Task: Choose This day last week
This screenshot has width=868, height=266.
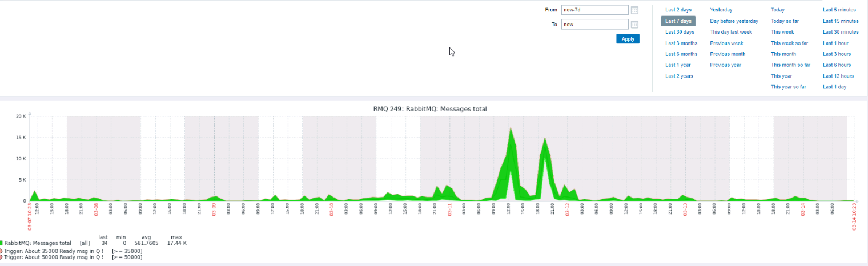Action: tap(731, 32)
